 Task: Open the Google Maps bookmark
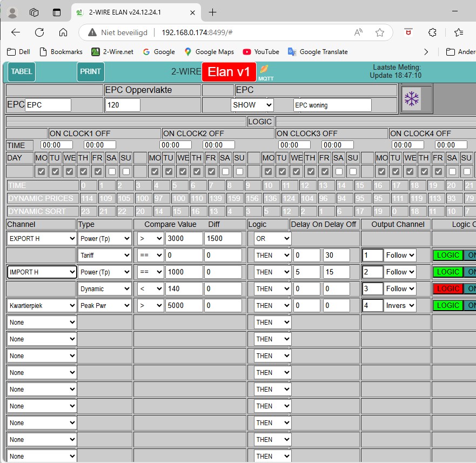click(x=209, y=52)
